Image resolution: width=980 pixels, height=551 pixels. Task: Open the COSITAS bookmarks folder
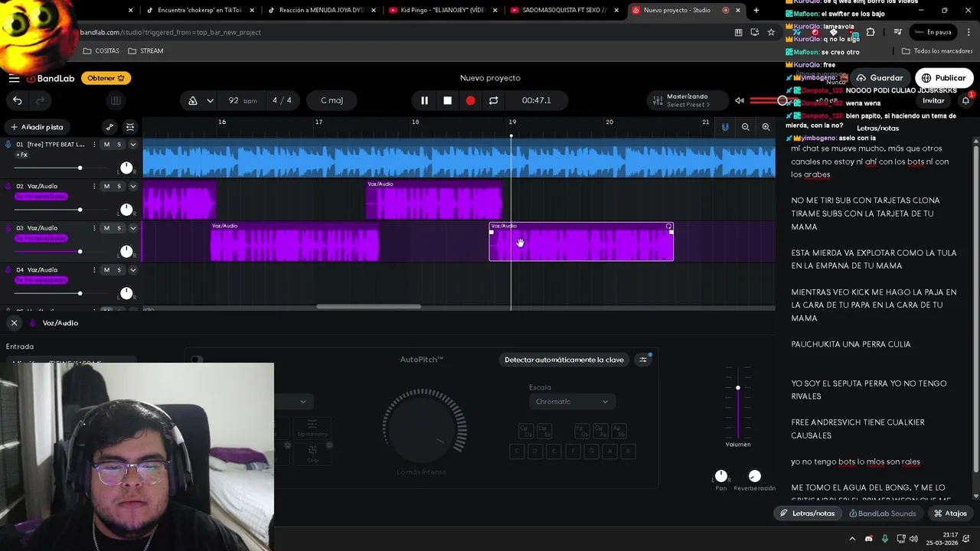point(101,51)
